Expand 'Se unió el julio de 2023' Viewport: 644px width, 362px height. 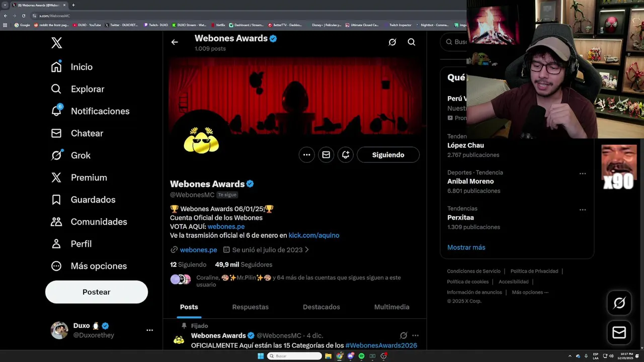pos(266,250)
